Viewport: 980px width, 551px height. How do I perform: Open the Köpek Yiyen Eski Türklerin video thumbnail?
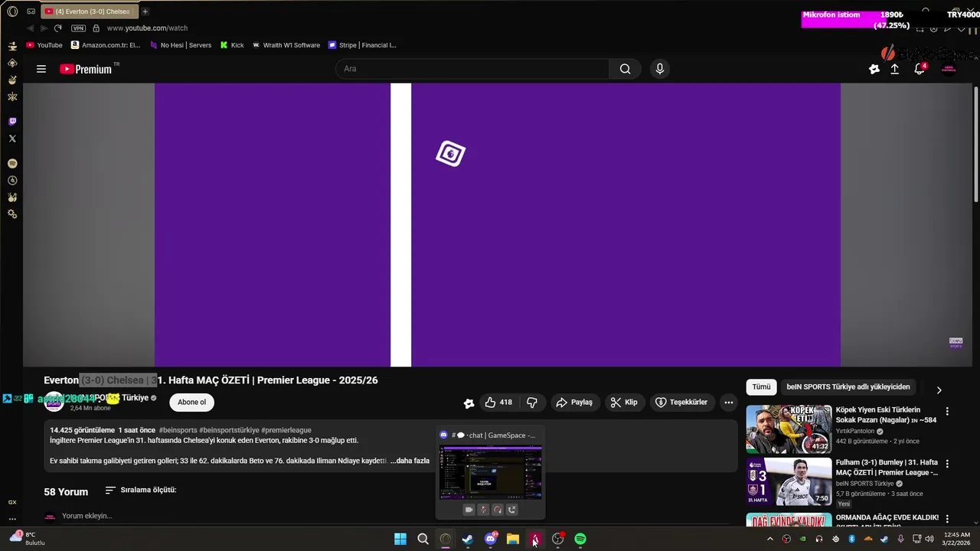[x=789, y=429]
